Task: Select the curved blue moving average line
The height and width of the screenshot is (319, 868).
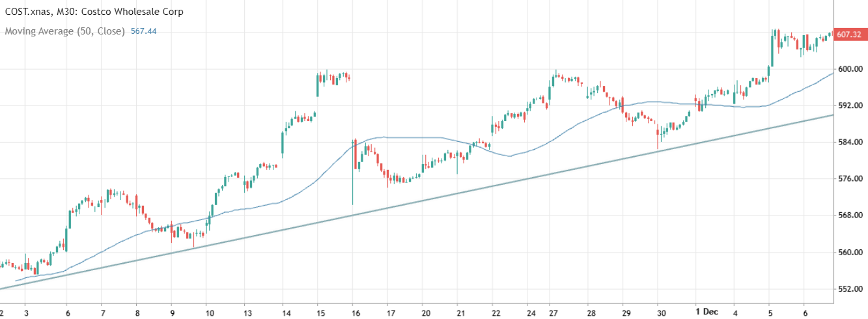Action: 417,137
